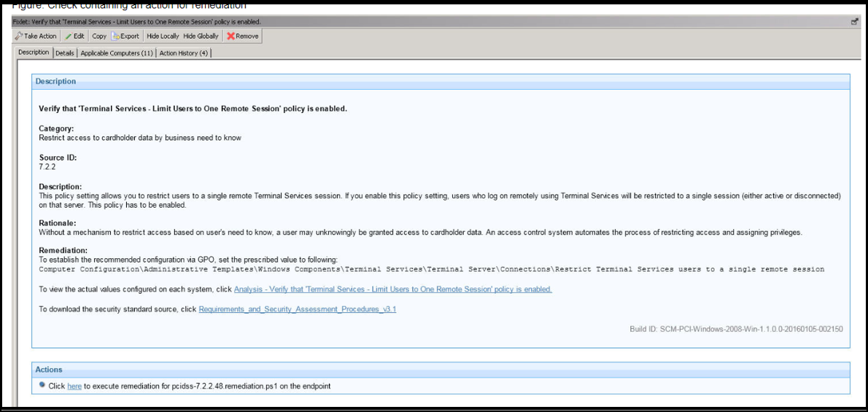Click the Remediation label
868x412 pixels.
point(63,250)
